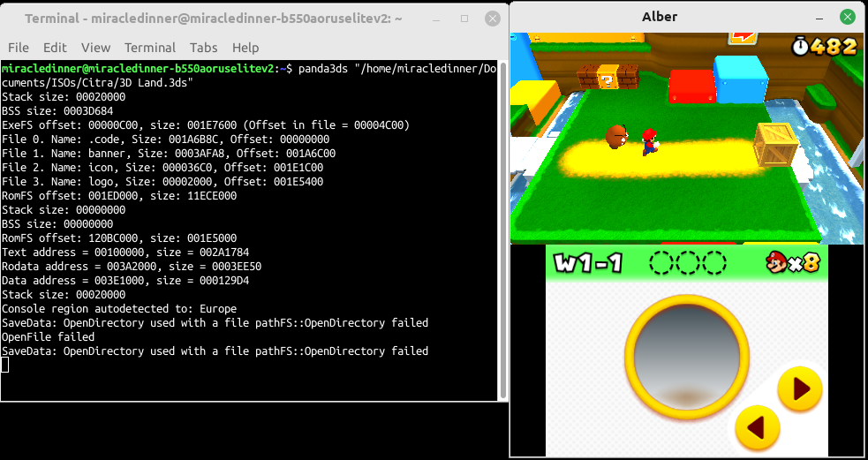Minimize the Terminal window

pyautogui.click(x=436, y=19)
